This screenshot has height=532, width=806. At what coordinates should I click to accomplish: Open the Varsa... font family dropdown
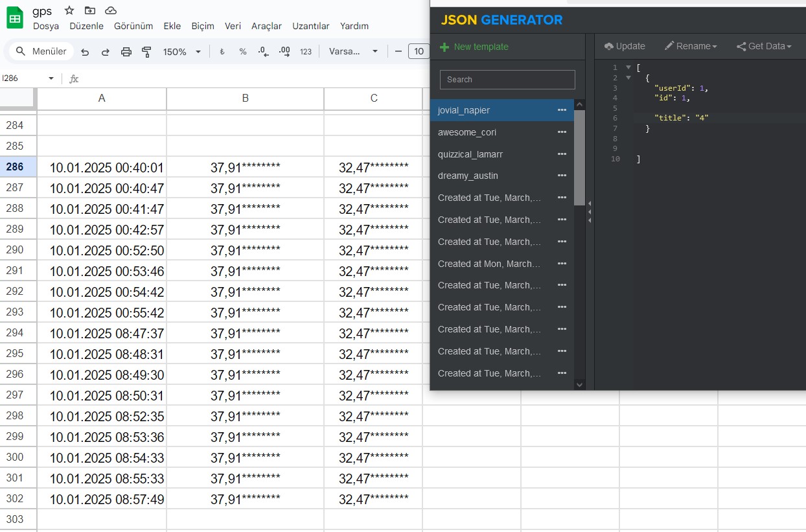[353, 52]
